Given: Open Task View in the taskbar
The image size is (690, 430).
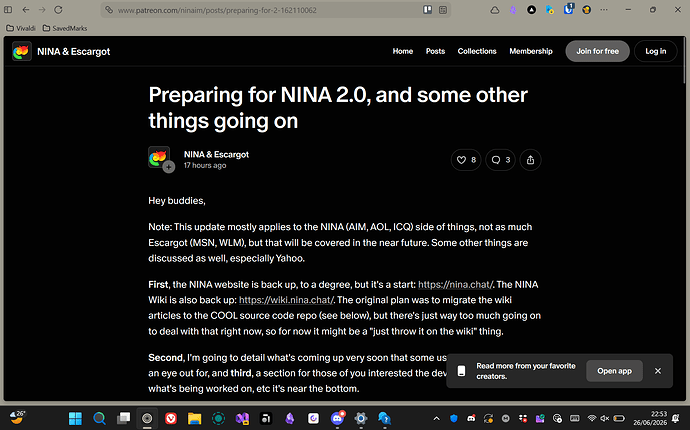Looking at the screenshot, I should [123, 418].
